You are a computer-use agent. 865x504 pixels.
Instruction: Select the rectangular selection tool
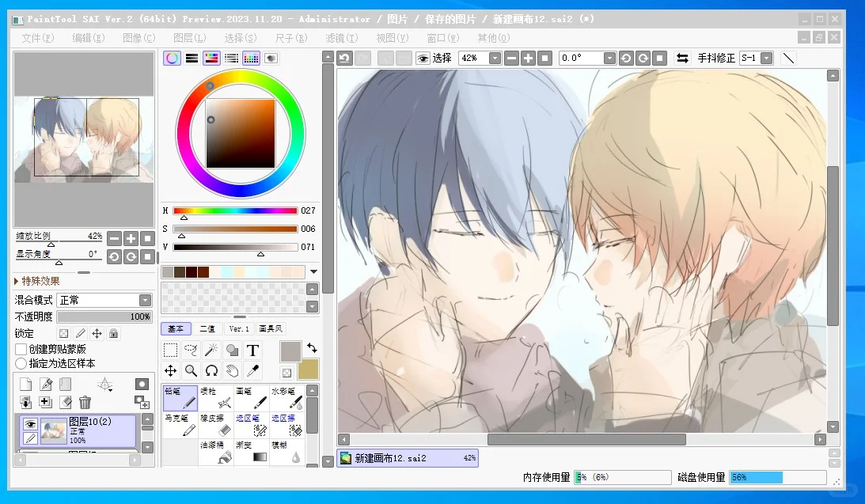pyautogui.click(x=170, y=351)
